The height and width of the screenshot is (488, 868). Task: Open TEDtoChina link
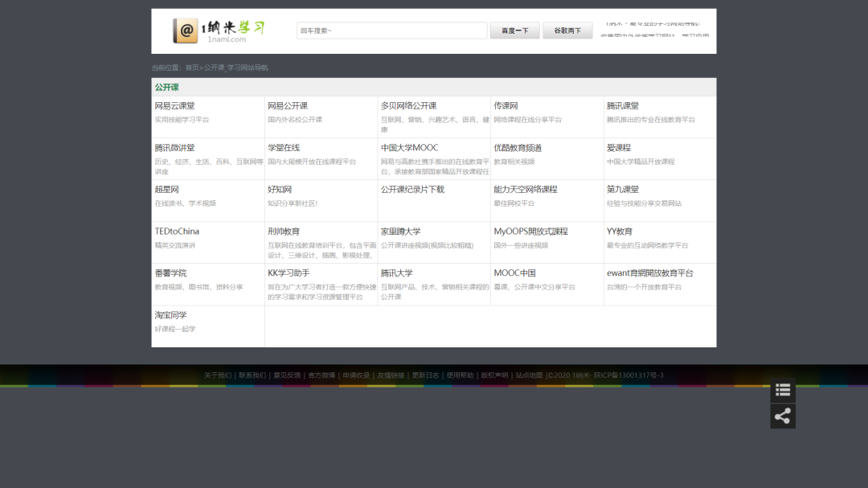point(177,232)
